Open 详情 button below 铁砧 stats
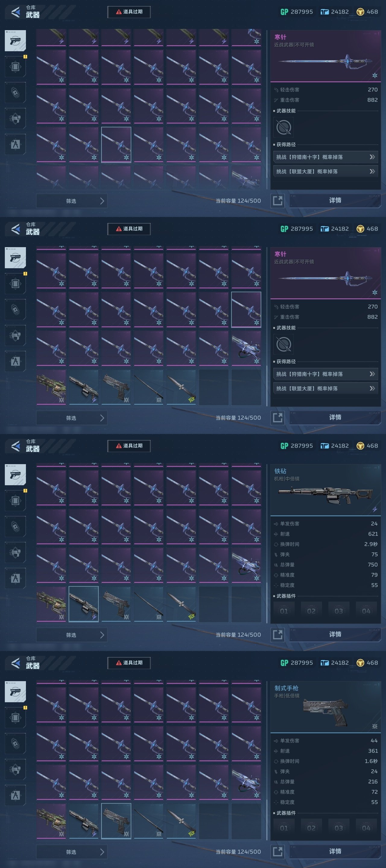386x868 pixels. tap(335, 634)
